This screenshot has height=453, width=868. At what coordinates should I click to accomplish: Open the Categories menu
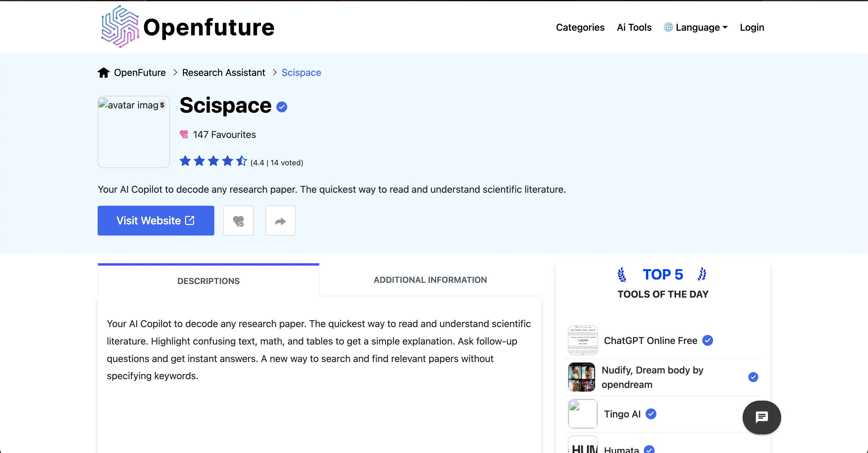580,27
